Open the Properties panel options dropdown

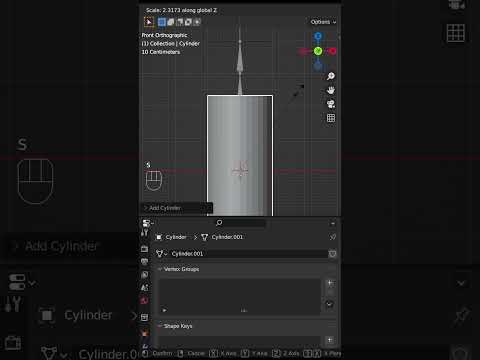tap(333, 223)
